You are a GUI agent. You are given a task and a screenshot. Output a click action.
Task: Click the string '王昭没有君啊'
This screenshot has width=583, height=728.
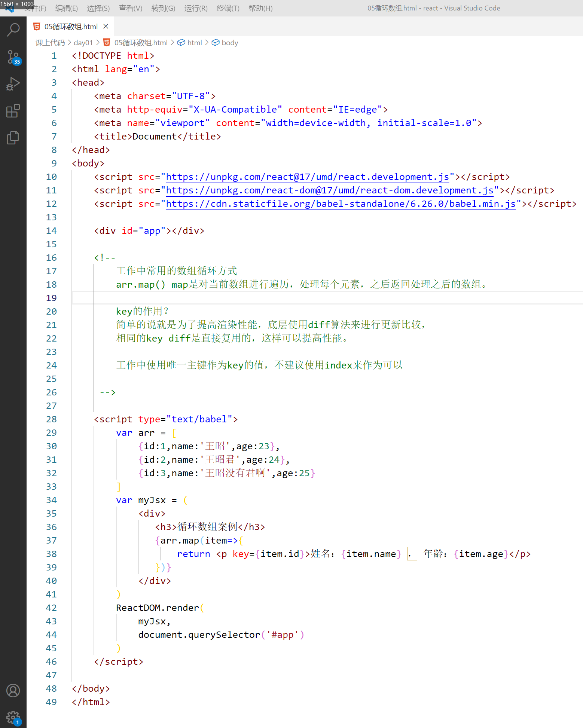[x=235, y=473]
